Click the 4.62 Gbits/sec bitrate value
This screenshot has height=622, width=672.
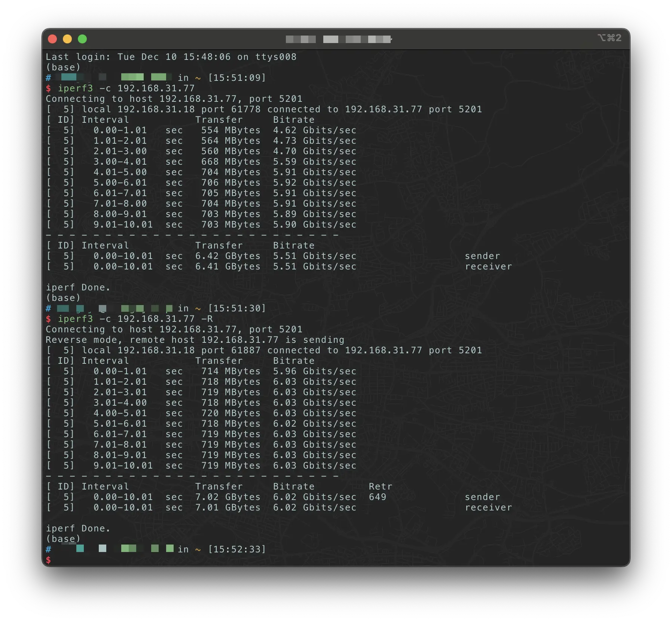[314, 130]
